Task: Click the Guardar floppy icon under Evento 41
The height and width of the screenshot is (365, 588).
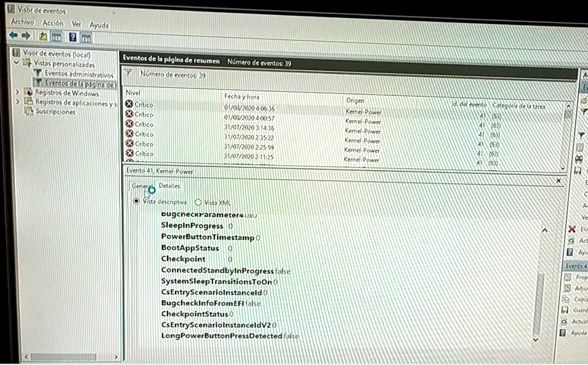Action: [x=565, y=310]
